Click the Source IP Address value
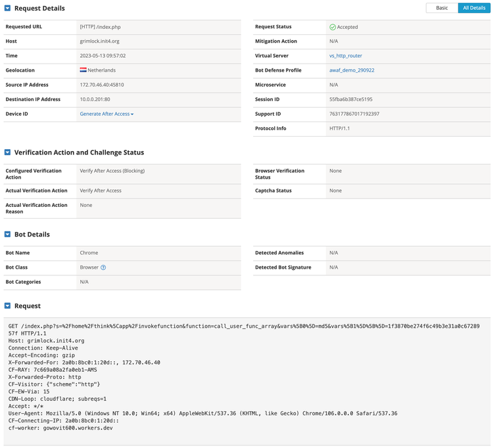 click(x=102, y=85)
